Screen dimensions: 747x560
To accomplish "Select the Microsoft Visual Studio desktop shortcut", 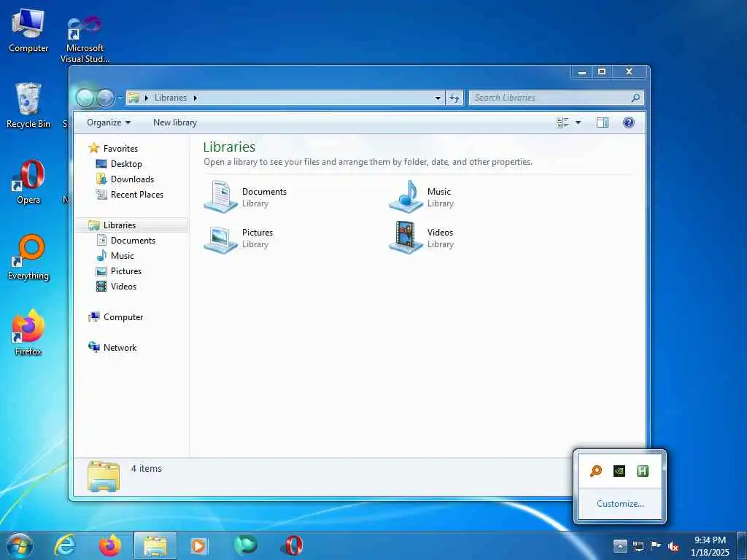I will pyautogui.click(x=85, y=40).
